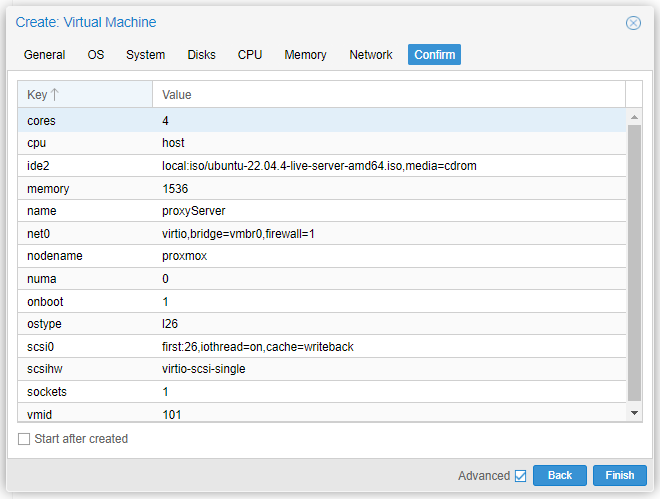The width and height of the screenshot is (660, 499).
Task: Go to the Network tab
Action: (x=370, y=55)
